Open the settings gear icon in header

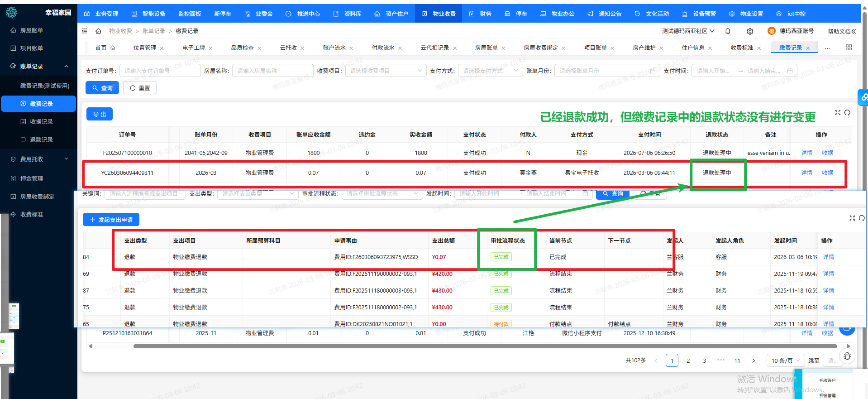click(750, 31)
